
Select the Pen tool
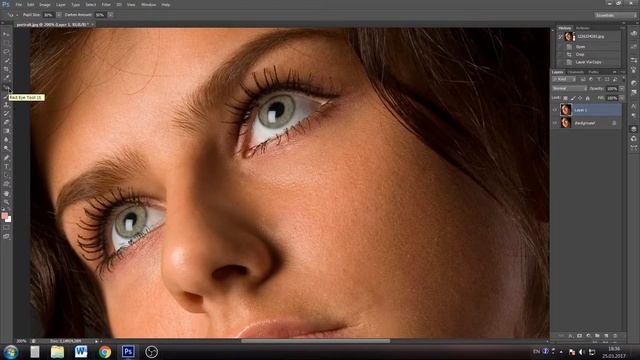pyautogui.click(x=6, y=158)
